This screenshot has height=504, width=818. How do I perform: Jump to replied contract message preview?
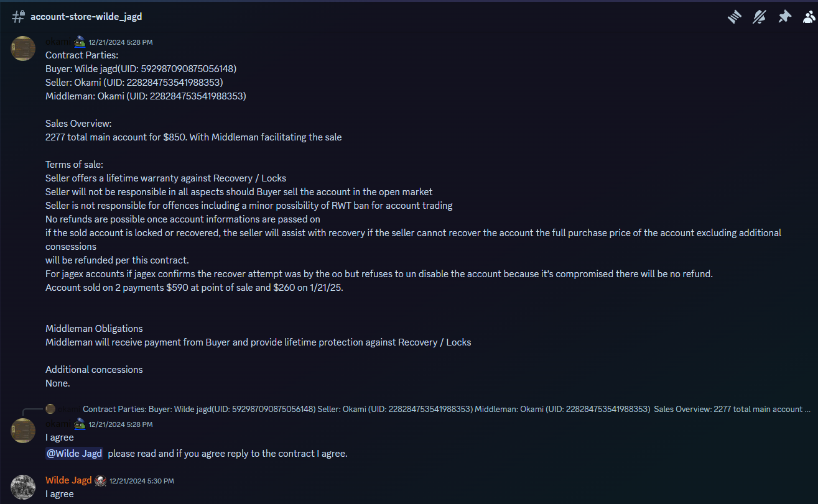[x=446, y=409]
